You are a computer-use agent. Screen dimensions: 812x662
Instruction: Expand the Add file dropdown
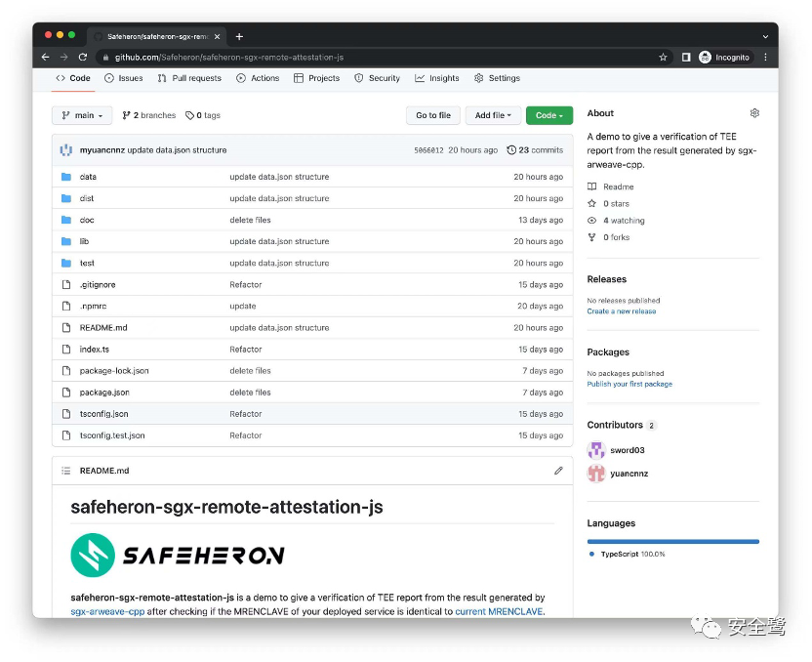click(493, 115)
